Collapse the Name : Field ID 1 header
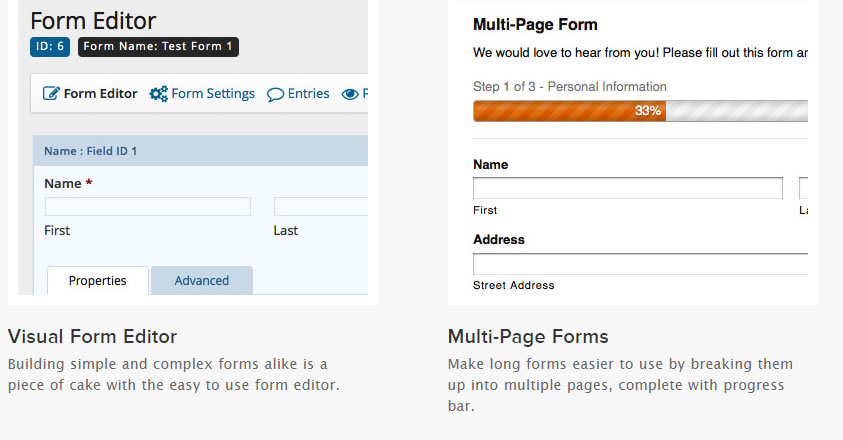Viewport: 843px width, 440px height. [200, 151]
